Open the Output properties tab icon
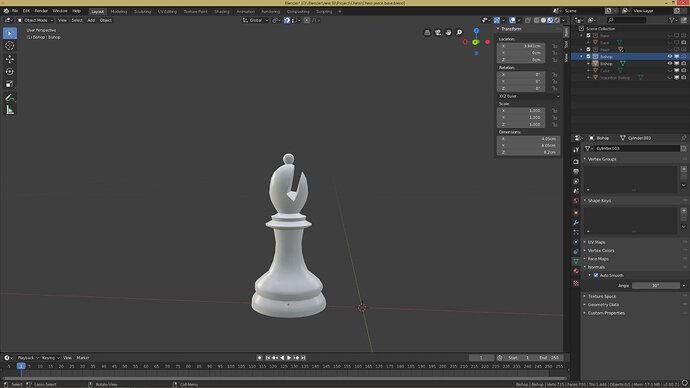This screenshot has width=690, height=388. [576, 172]
